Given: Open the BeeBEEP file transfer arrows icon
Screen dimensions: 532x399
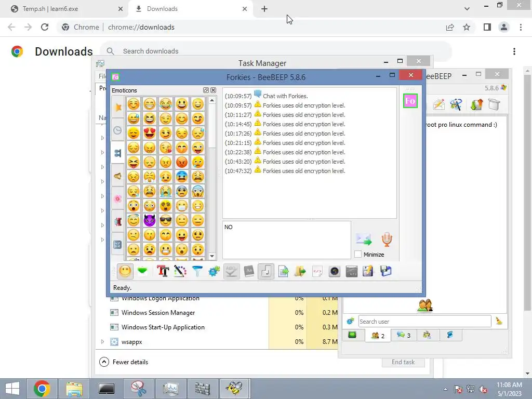Looking at the screenshot, I should [x=476, y=104].
